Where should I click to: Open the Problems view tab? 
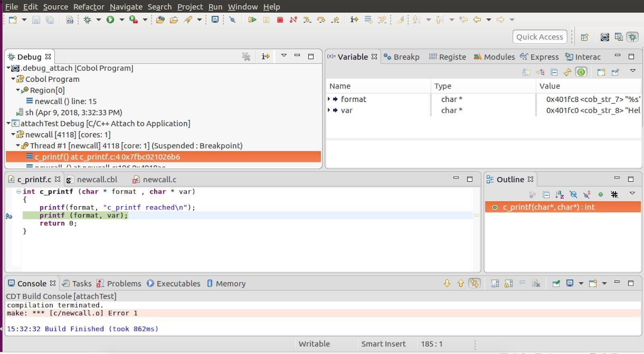tap(124, 284)
